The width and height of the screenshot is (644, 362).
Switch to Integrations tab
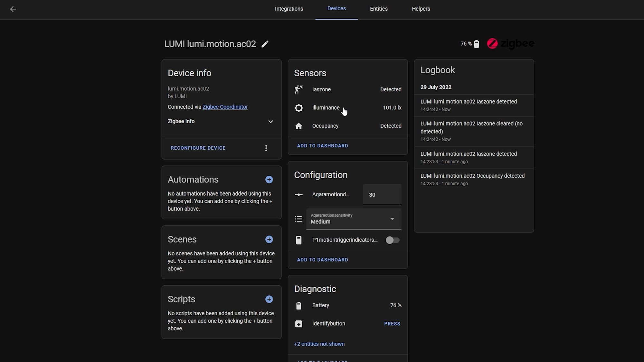(289, 9)
